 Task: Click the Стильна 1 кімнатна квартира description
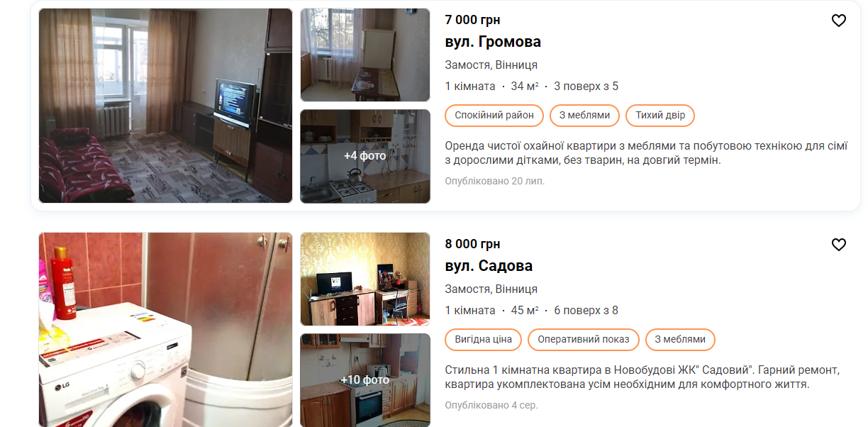(642, 377)
